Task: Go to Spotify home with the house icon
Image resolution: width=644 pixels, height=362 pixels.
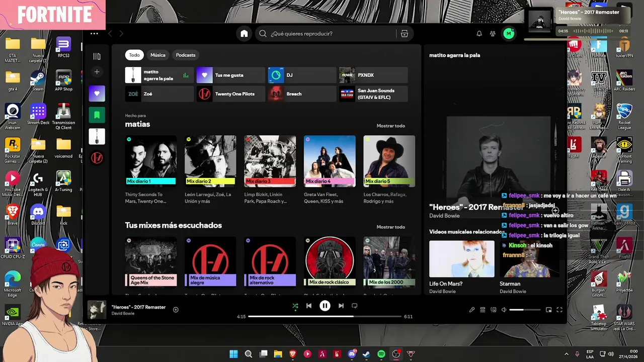Action: pos(244,34)
